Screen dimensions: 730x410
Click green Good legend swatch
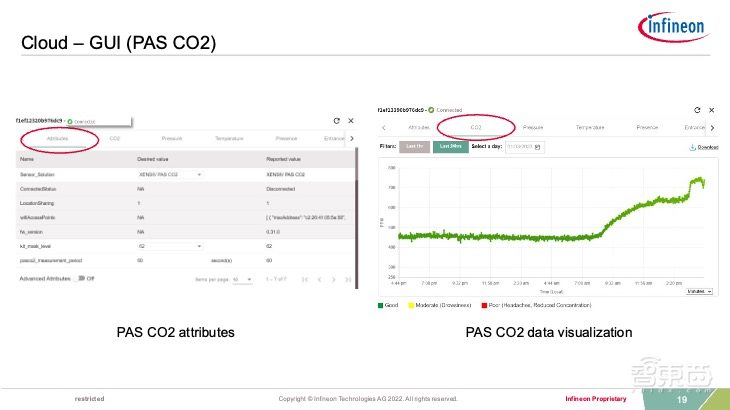[x=380, y=304]
